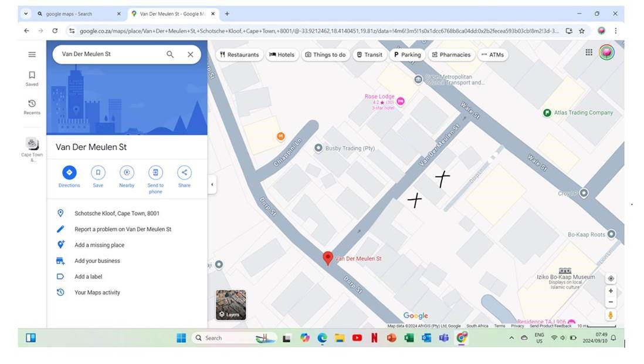Filter map by Hotels
The width and height of the screenshot is (644, 364).
point(282,55)
